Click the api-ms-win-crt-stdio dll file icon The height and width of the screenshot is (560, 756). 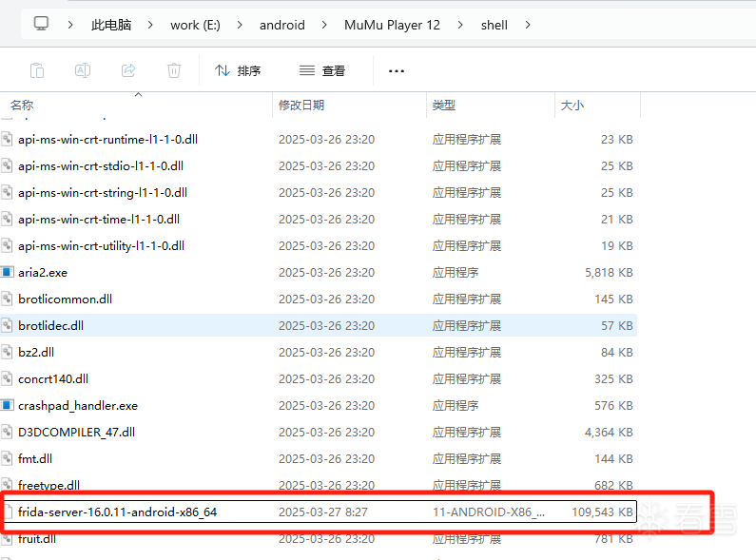coord(7,165)
